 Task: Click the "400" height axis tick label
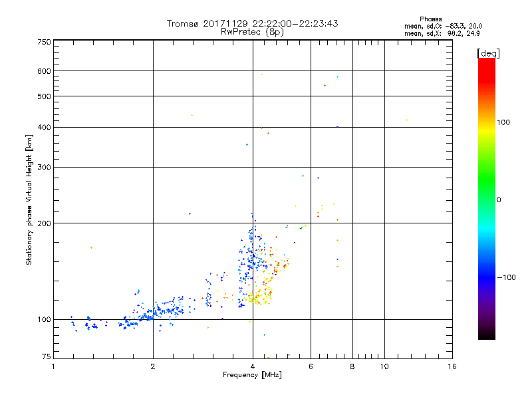tap(44, 127)
